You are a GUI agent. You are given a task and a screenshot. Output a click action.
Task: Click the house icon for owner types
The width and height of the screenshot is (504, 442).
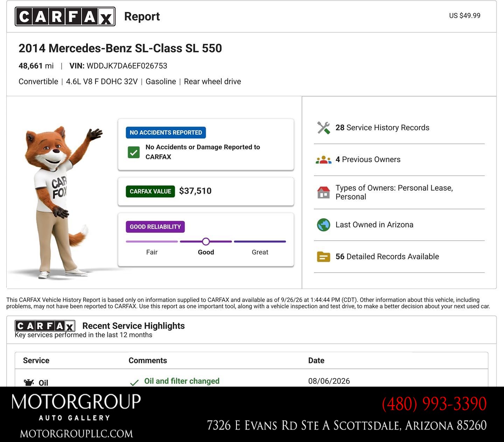324,192
